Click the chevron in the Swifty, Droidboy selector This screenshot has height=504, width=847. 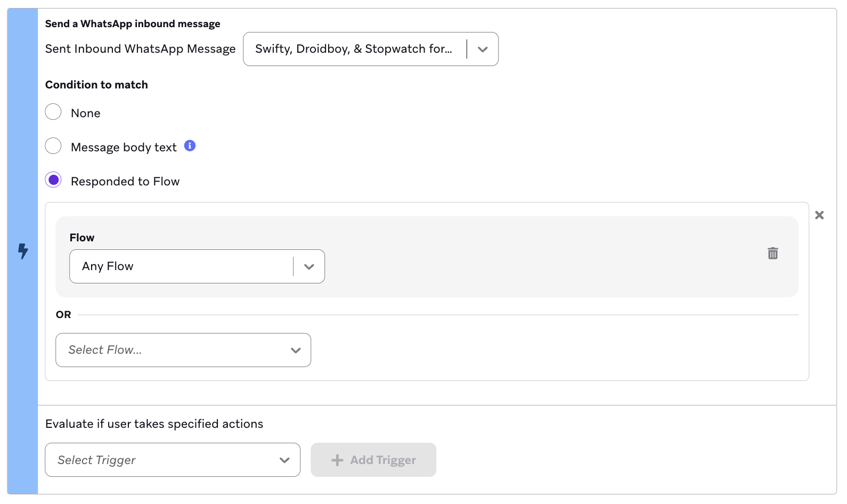point(483,50)
